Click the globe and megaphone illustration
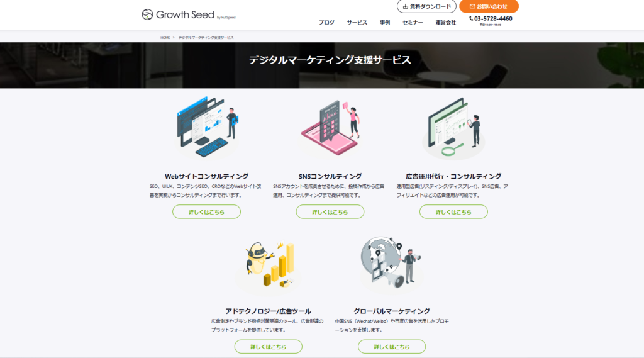Viewport: 644px width, 358px height. [x=391, y=263]
